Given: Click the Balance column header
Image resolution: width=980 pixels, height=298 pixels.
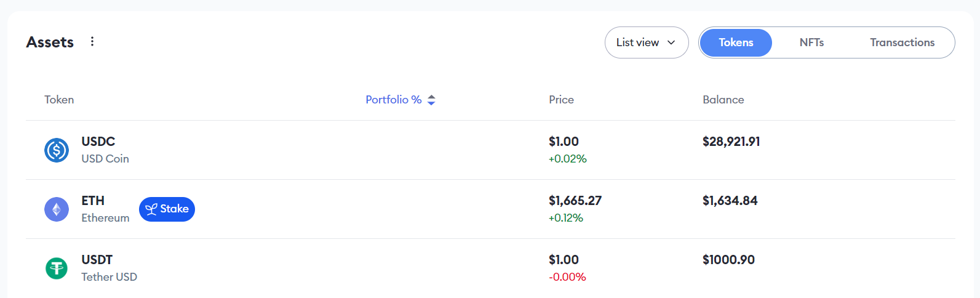Looking at the screenshot, I should tap(723, 100).
